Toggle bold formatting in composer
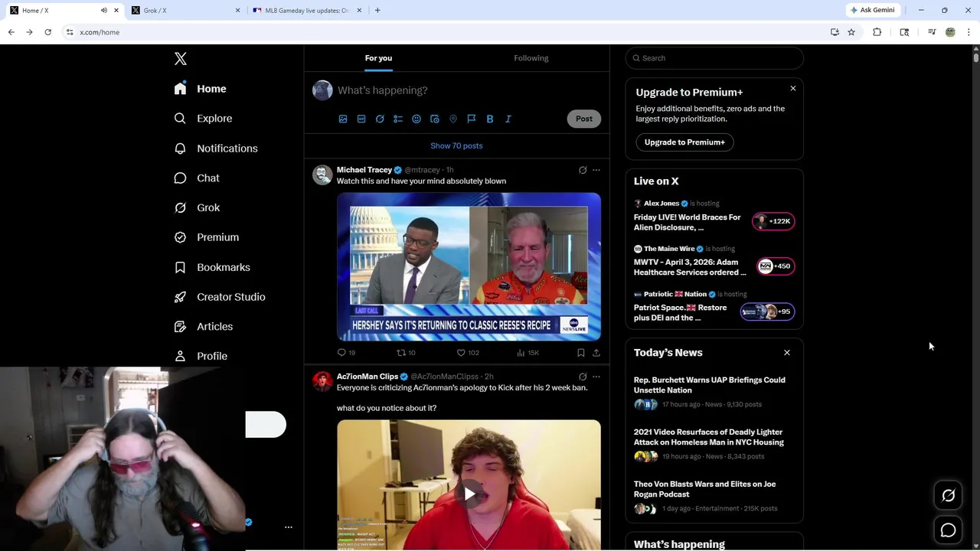Screen dimensions: 980x551 click(x=490, y=119)
